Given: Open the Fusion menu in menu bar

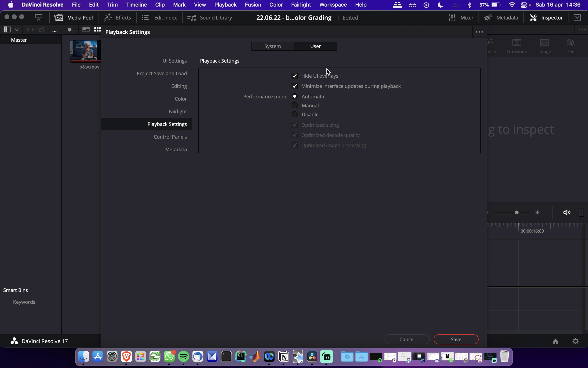Looking at the screenshot, I should [x=253, y=5].
